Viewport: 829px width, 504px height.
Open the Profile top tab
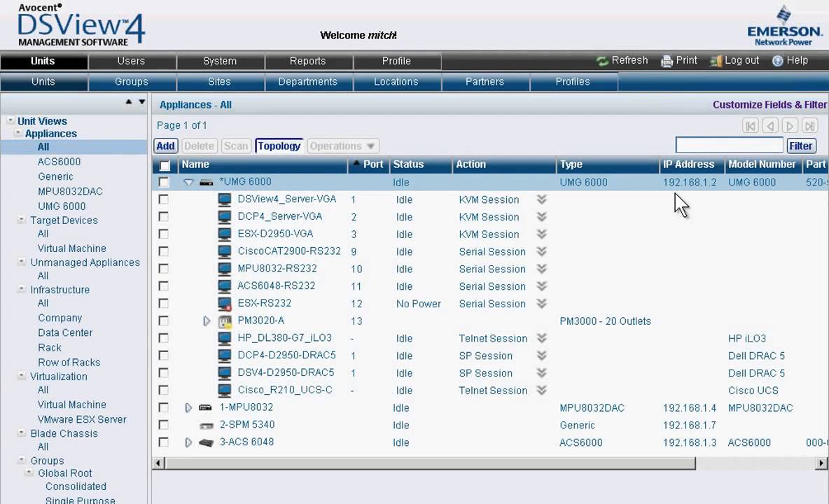pyautogui.click(x=396, y=62)
